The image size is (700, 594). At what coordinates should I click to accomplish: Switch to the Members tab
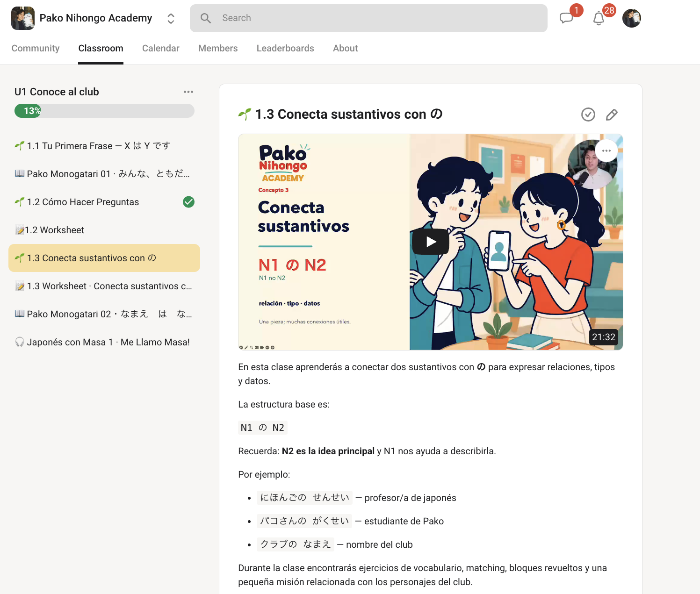click(218, 48)
